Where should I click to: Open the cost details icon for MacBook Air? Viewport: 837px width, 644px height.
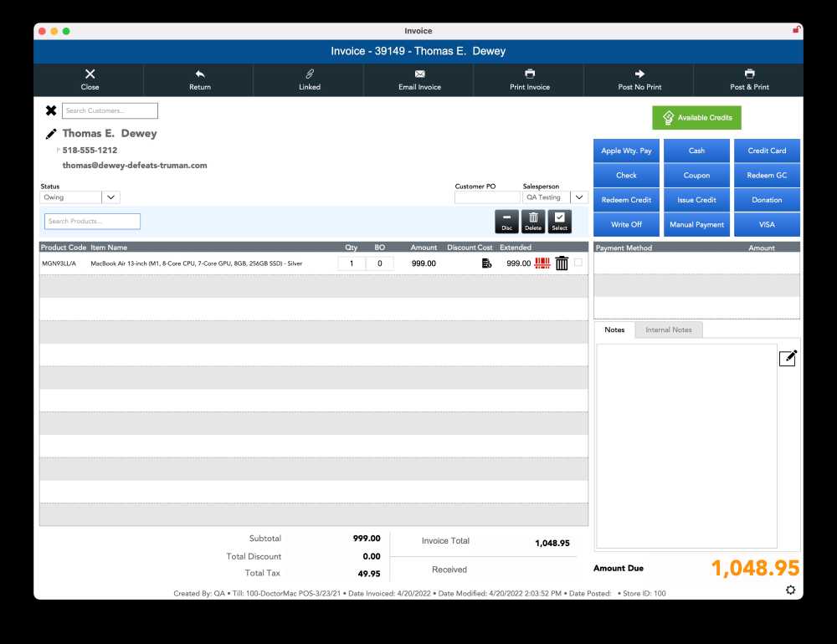click(x=486, y=263)
